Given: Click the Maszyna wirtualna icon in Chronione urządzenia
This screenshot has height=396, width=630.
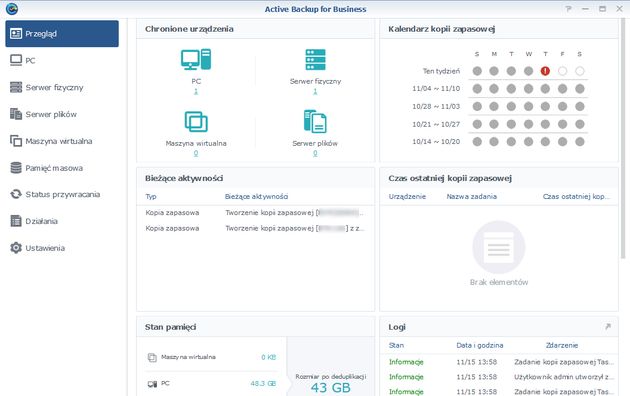Looking at the screenshot, I should point(196,121).
